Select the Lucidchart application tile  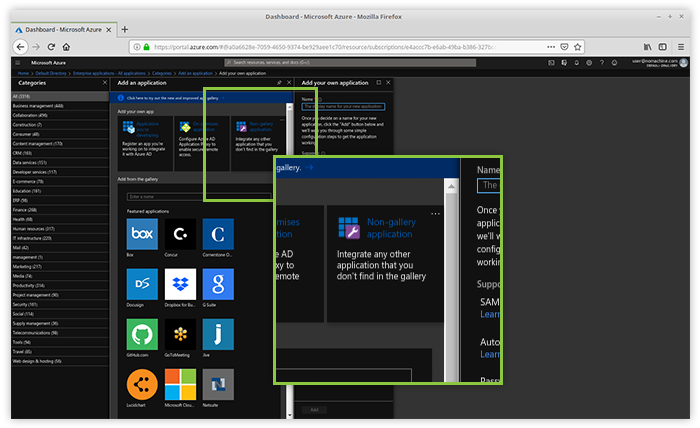tap(142, 384)
